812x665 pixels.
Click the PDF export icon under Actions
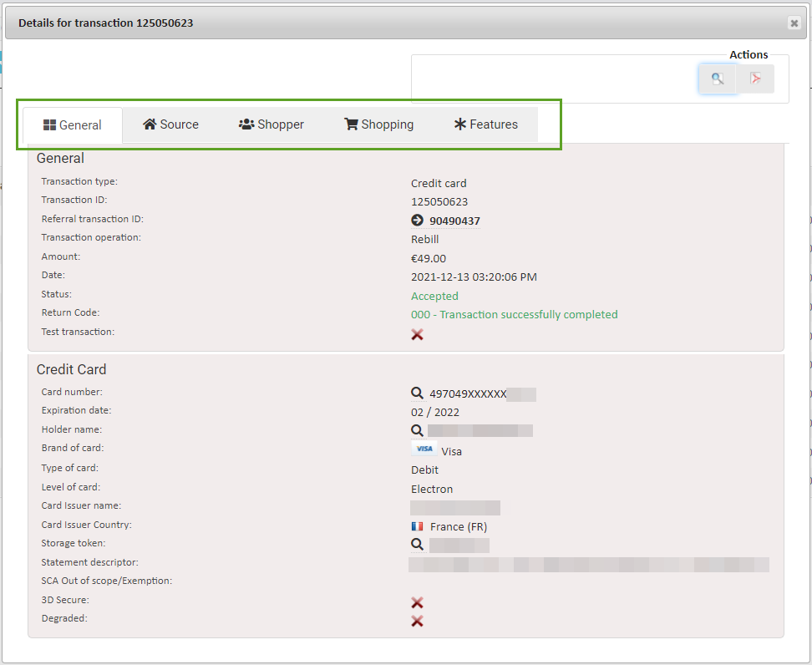[754, 78]
